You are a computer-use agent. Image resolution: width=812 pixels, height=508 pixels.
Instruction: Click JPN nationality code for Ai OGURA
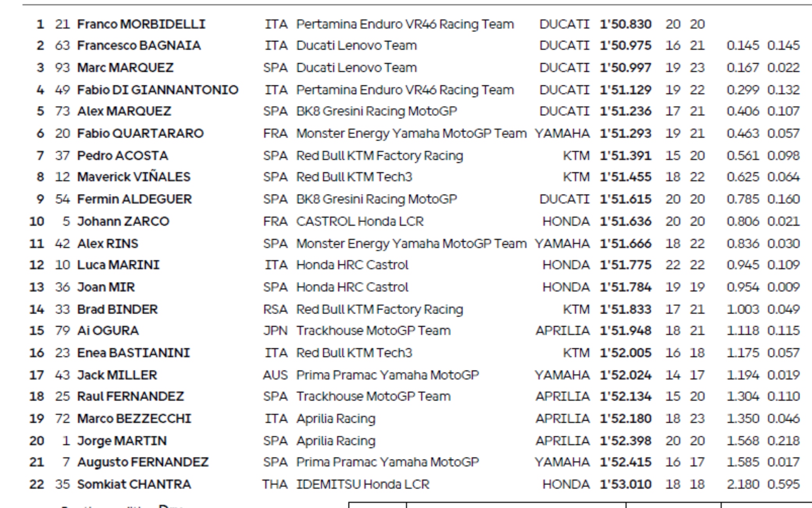tap(275, 331)
